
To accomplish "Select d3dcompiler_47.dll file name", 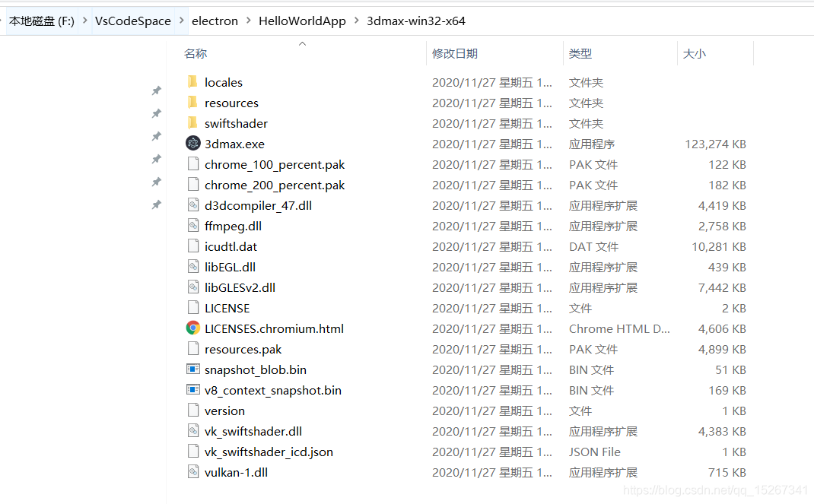I will 258,206.
